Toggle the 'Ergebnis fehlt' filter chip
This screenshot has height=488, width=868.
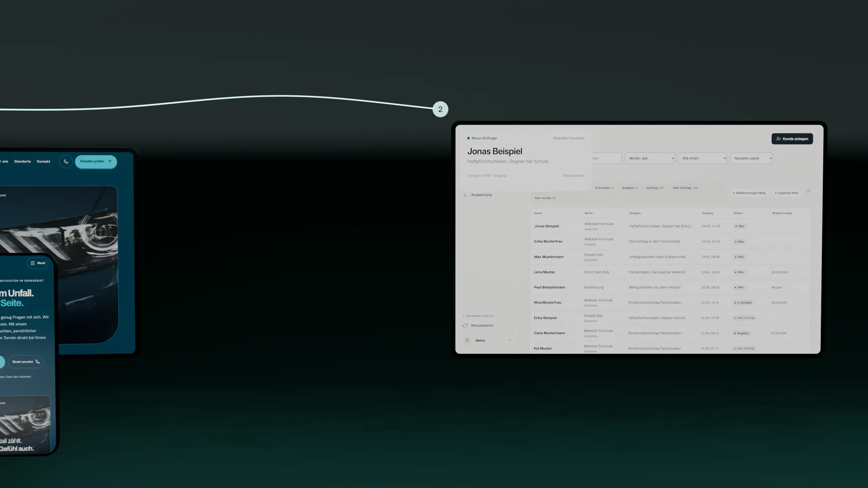[x=787, y=193]
